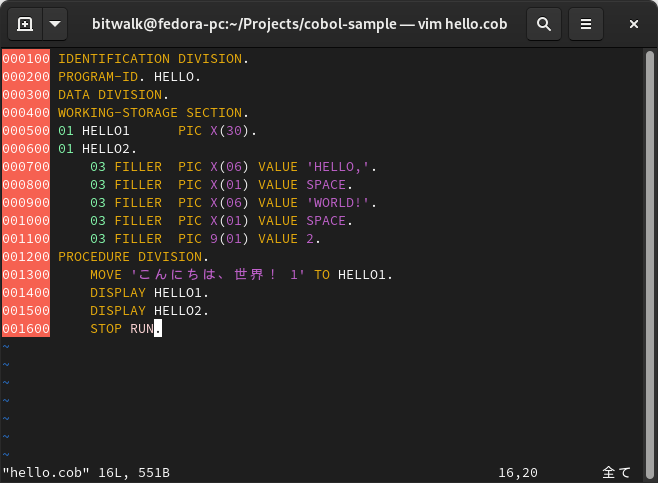
Task: Click line number 001100
Action: tap(26, 239)
